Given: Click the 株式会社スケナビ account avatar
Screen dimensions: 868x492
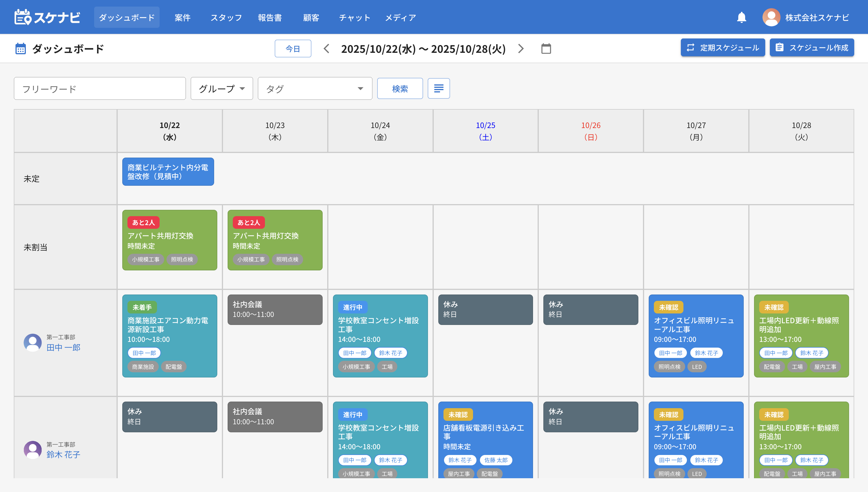Looking at the screenshot, I should (771, 17).
